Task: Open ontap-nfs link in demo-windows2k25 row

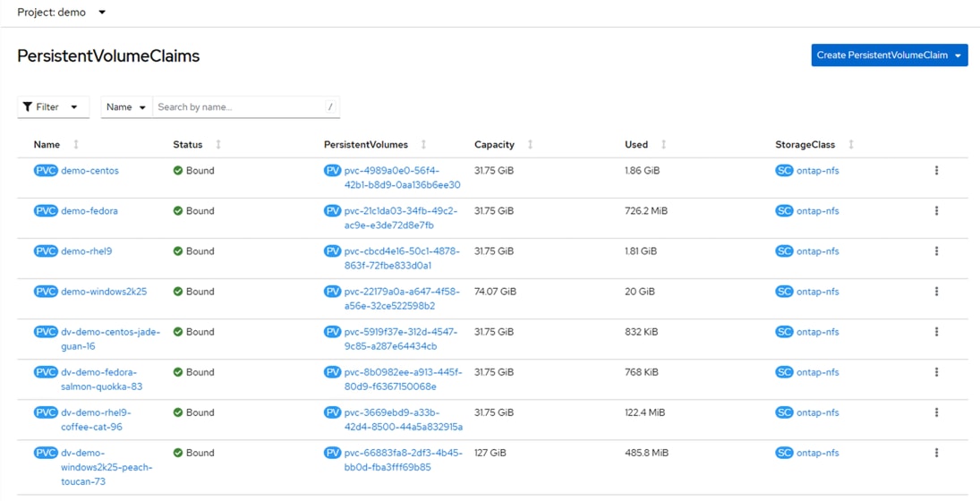Action: (818, 291)
